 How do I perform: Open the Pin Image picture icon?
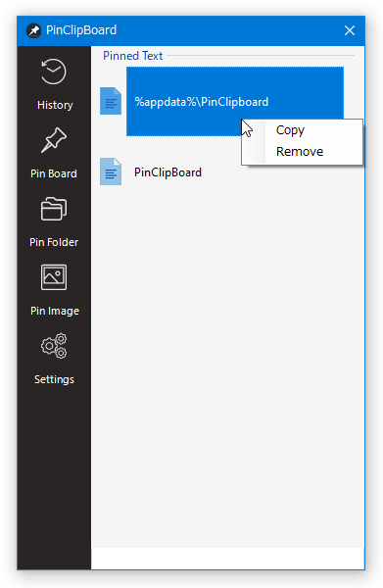pos(54,277)
